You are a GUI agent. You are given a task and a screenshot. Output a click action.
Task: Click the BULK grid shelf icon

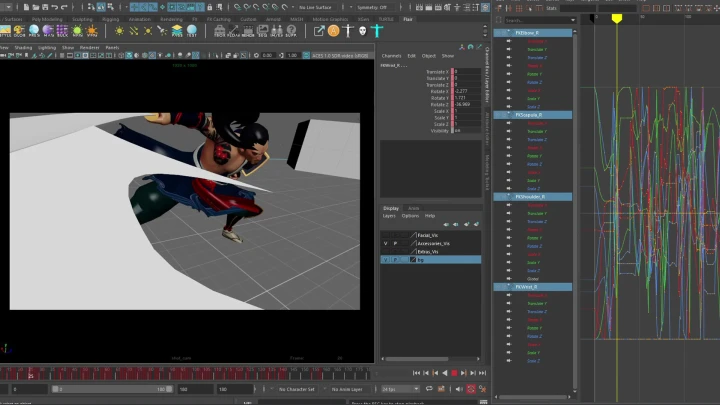click(62, 31)
